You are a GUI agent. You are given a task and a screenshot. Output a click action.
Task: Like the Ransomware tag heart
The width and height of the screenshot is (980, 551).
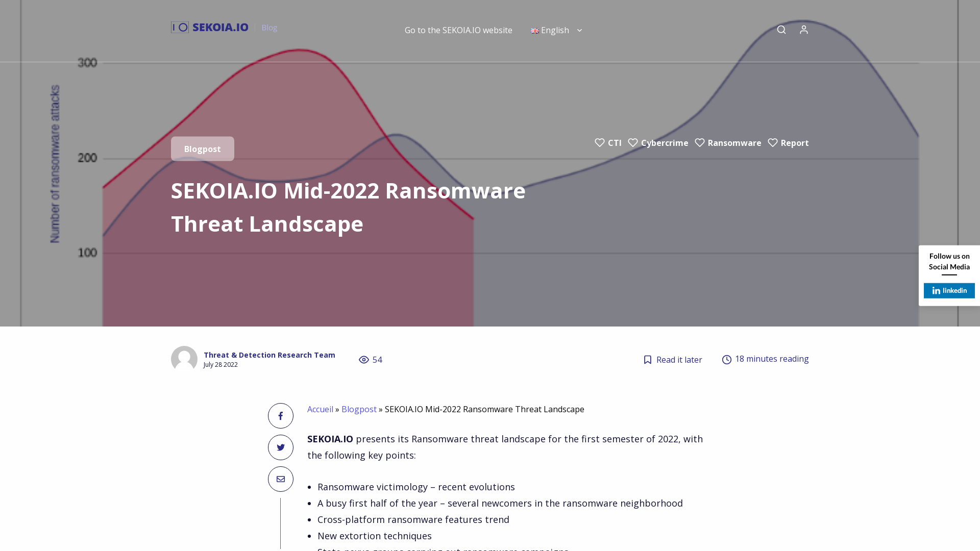tap(700, 143)
